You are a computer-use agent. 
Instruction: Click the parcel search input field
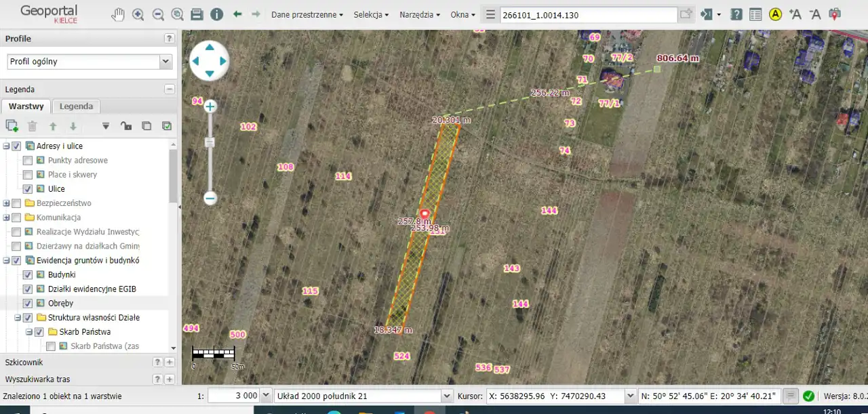pos(588,14)
